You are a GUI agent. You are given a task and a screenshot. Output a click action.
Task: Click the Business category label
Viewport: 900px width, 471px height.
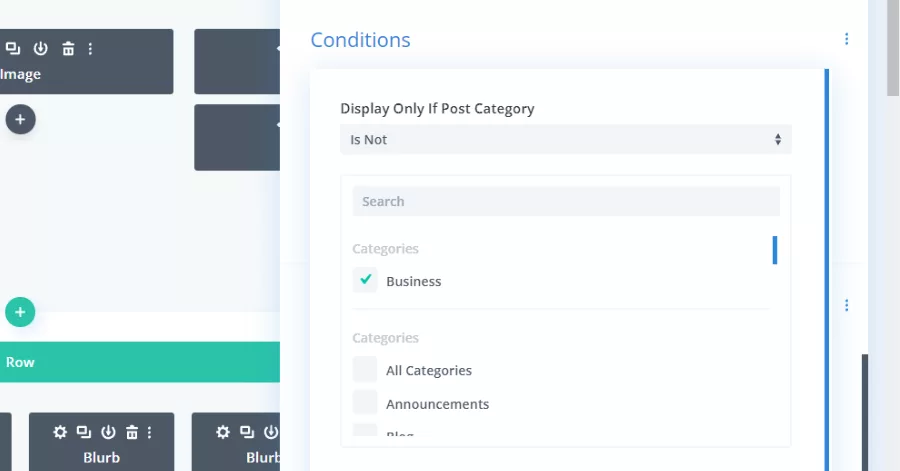pos(414,281)
